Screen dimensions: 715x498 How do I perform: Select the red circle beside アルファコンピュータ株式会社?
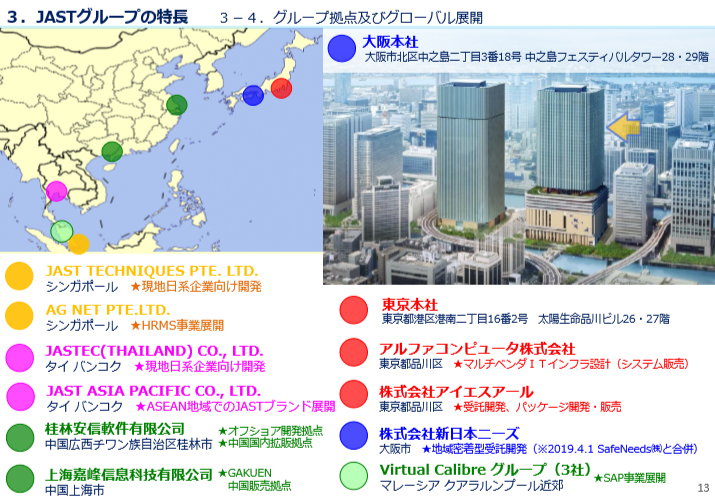click(354, 352)
